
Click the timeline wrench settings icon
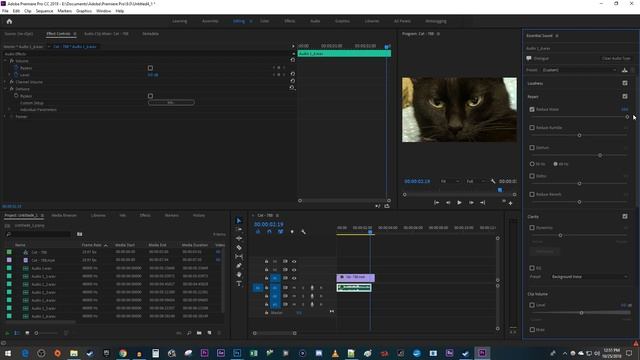pyautogui.click(x=303, y=232)
